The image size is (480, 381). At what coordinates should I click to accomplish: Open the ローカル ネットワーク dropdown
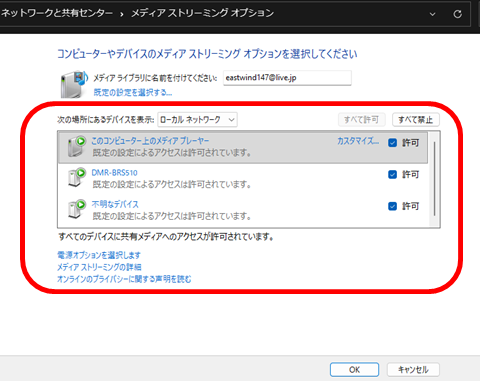(x=197, y=120)
